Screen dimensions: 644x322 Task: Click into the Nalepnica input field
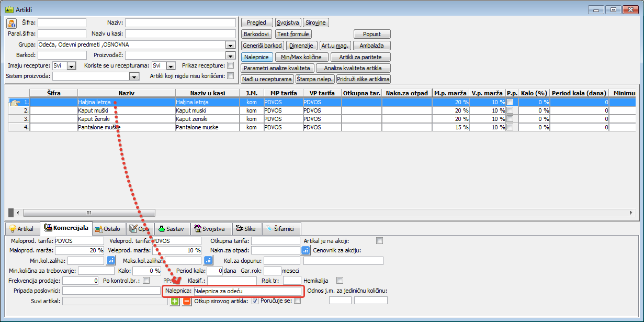tap(247, 291)
